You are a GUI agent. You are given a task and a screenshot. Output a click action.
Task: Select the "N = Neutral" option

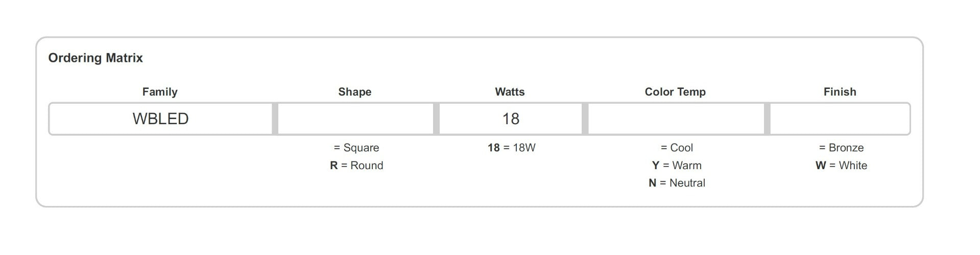pyautogui.click(x=676, y=183)
